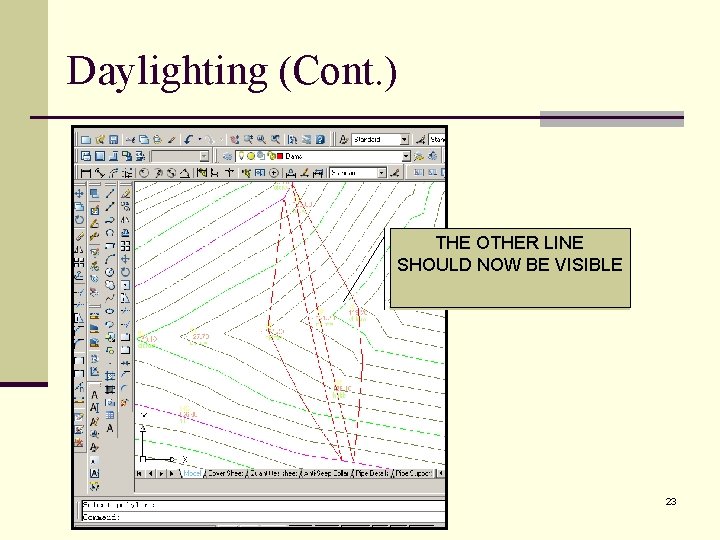Save drawing with the floppy disk icon
Screen dimensions: 720x540
point(113,140)
